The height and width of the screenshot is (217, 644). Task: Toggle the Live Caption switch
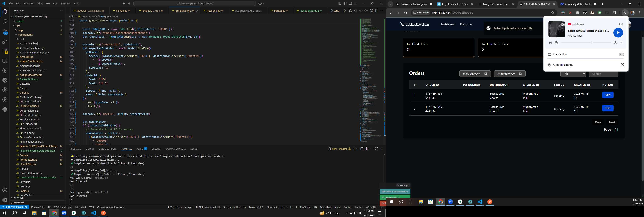(621, 54)
